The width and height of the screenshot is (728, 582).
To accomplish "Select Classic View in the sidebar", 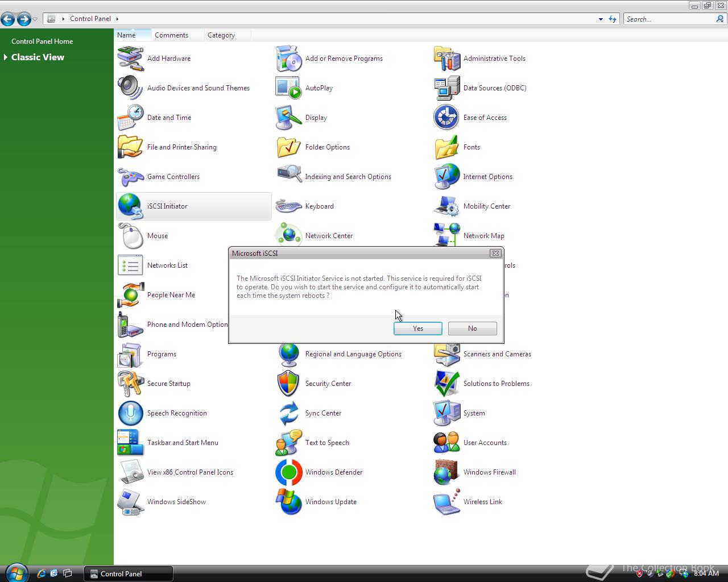I will click(x=38, y=57).
